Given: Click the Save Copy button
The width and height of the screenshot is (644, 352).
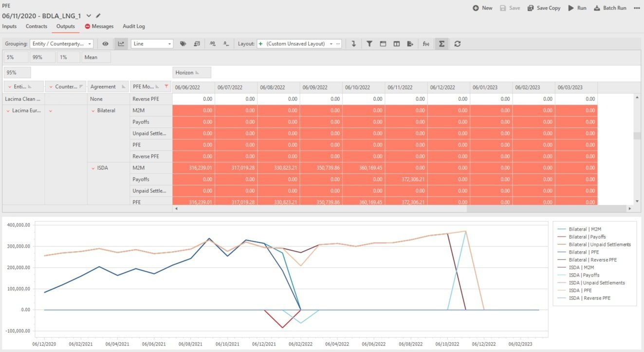Looking at the screenshot, I should click(544, 8).
